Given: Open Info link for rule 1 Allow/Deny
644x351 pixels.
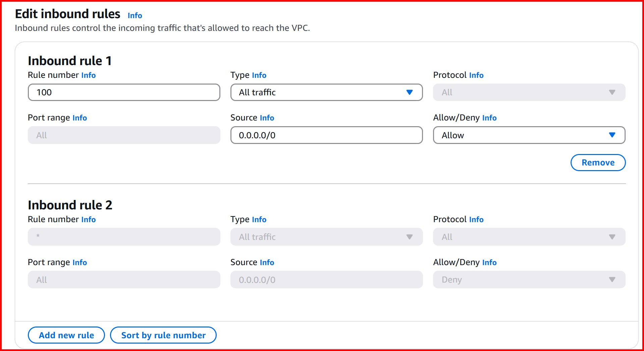Looking at the screenshot, I should click(489, 118).
